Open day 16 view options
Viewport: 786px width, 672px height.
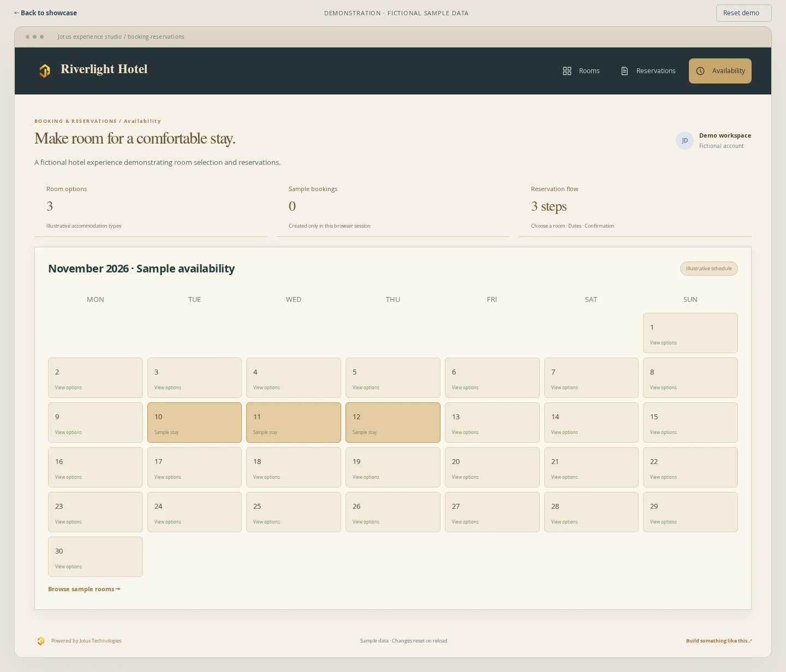point(96,467)
